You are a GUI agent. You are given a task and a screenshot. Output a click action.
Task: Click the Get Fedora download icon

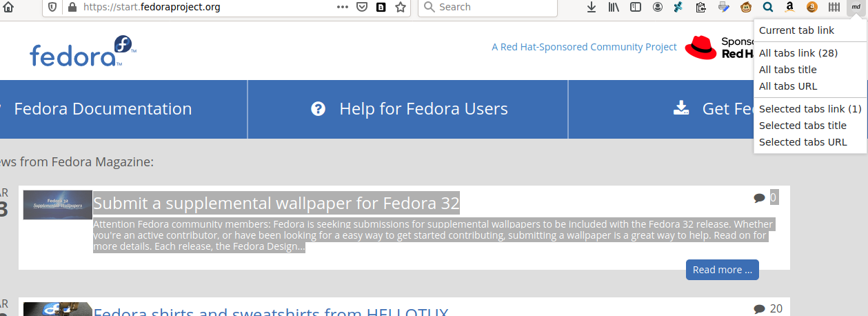point(681,108)
